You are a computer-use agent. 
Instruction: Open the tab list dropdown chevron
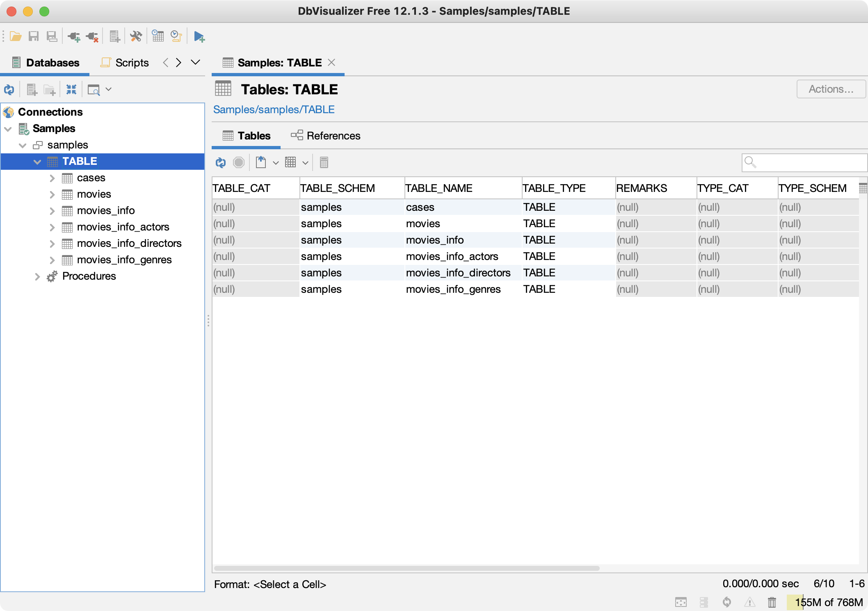click(x=196, y=62)
